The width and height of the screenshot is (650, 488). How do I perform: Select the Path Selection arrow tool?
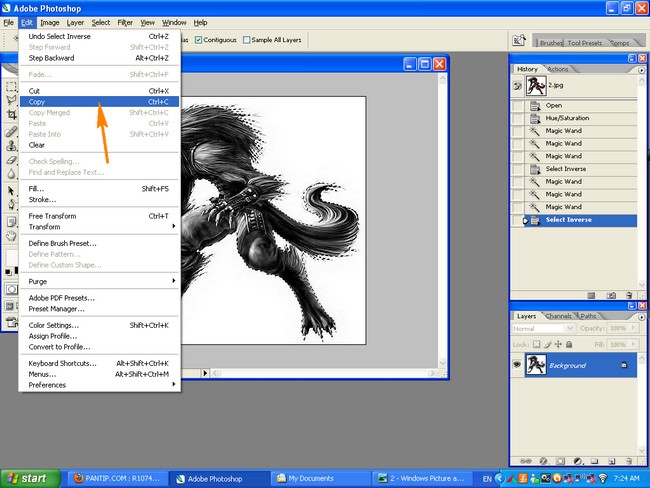(x=11, y=191)
